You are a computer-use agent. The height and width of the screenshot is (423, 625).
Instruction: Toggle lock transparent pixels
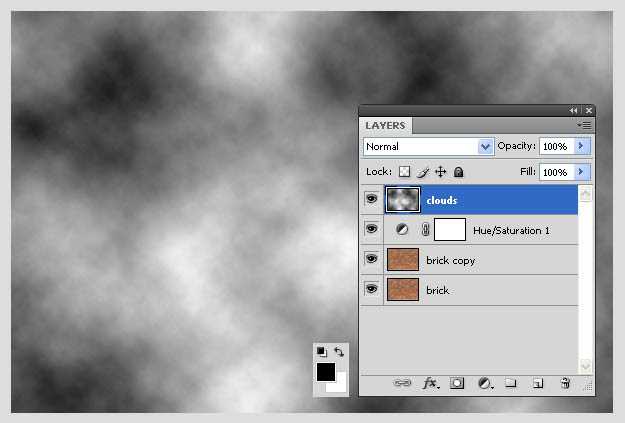point(404,172)
